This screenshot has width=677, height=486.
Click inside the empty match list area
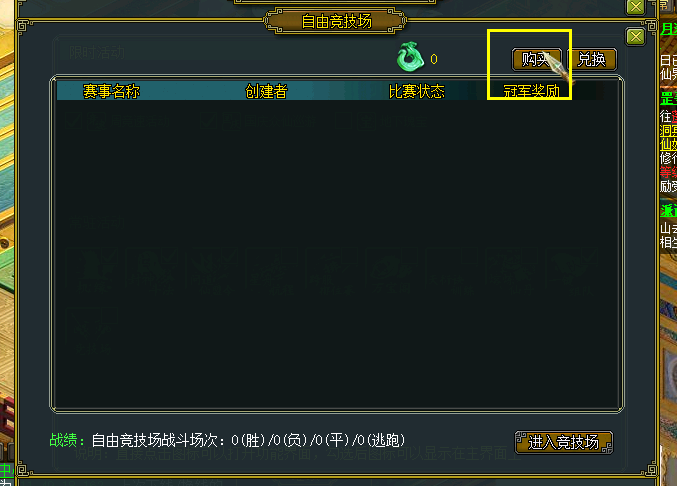[337, 255]
